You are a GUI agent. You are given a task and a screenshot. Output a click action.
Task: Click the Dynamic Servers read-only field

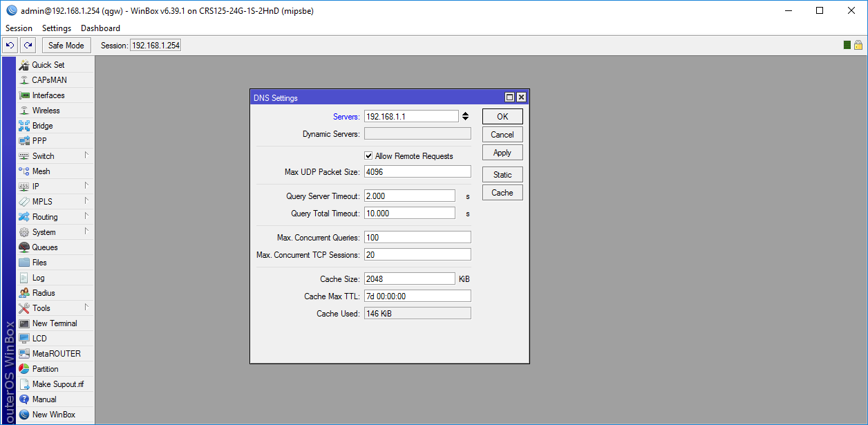coord(417,134)
